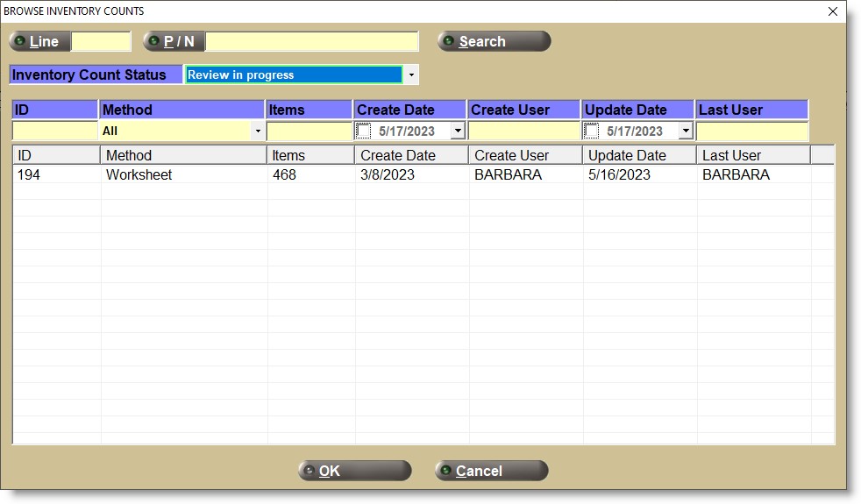Click the Create User column header

point(524,155)
